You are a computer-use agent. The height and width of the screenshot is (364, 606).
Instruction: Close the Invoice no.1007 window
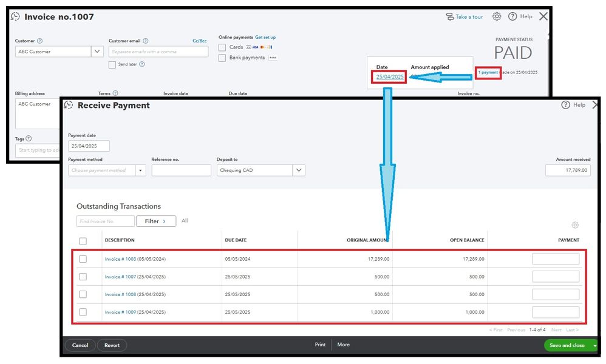point(543,16)
